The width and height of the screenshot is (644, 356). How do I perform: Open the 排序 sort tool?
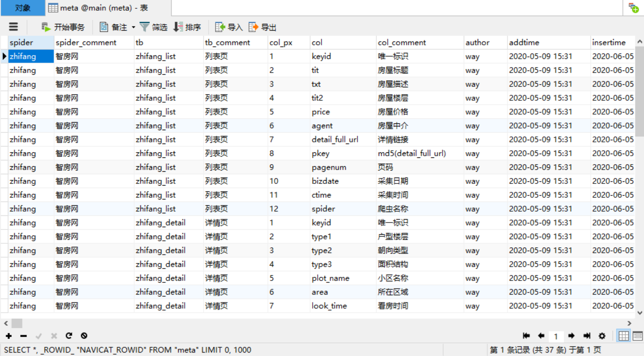point(187,27)
